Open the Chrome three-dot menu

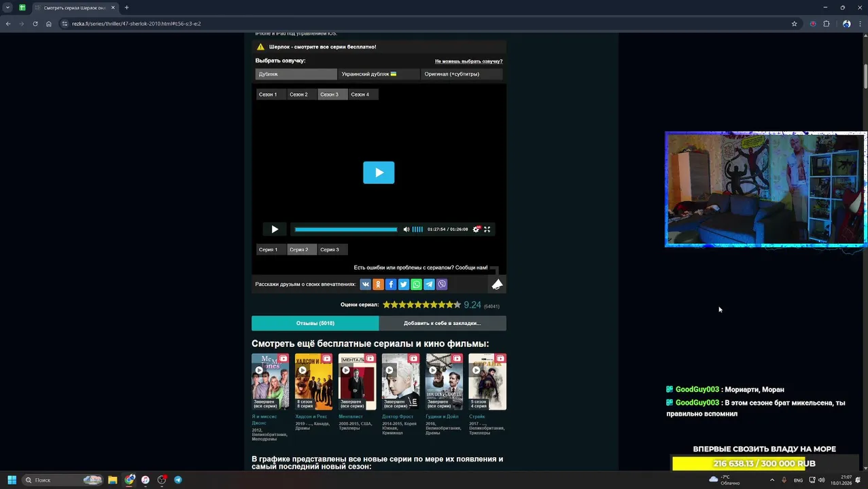(859, 24)
